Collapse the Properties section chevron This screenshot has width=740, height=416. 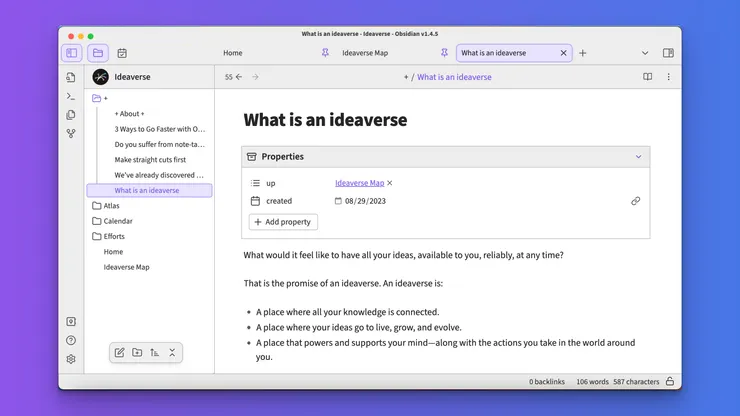[638, 157]
